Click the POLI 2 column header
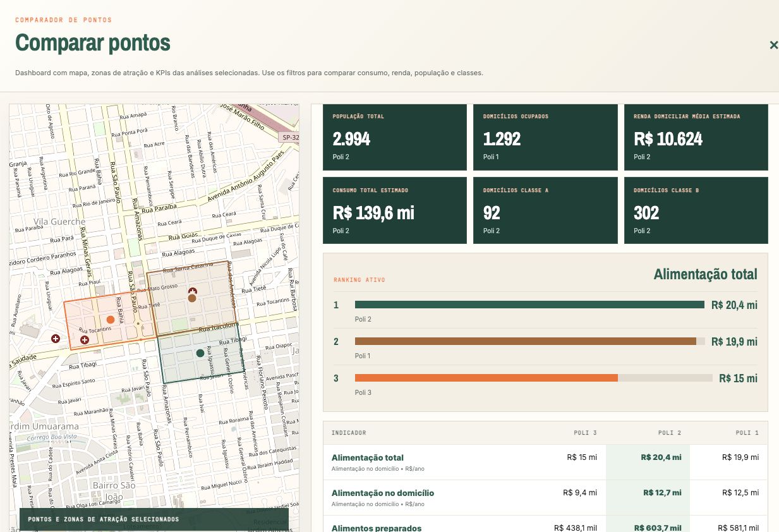 click(670, 433)
